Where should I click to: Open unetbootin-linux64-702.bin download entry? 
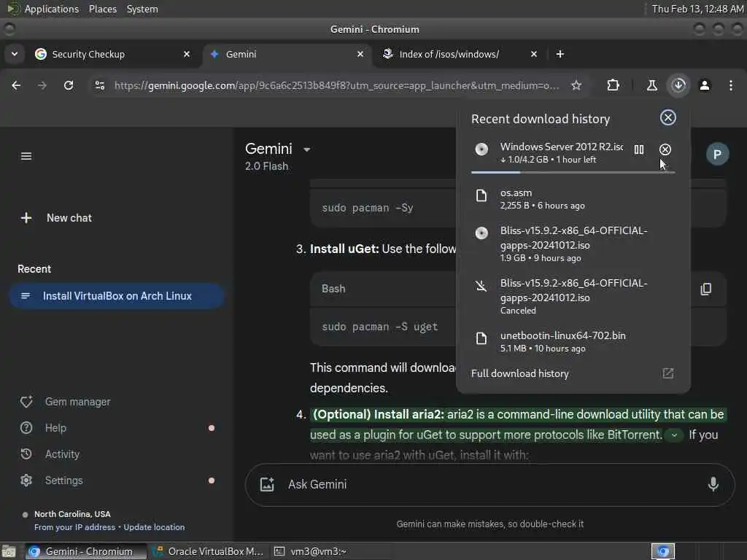(573, 341)
